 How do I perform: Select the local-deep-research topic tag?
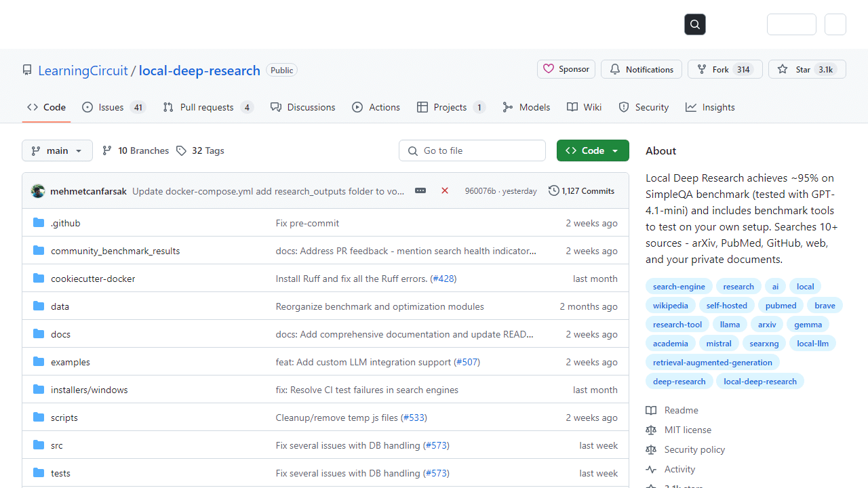[760, 382]
